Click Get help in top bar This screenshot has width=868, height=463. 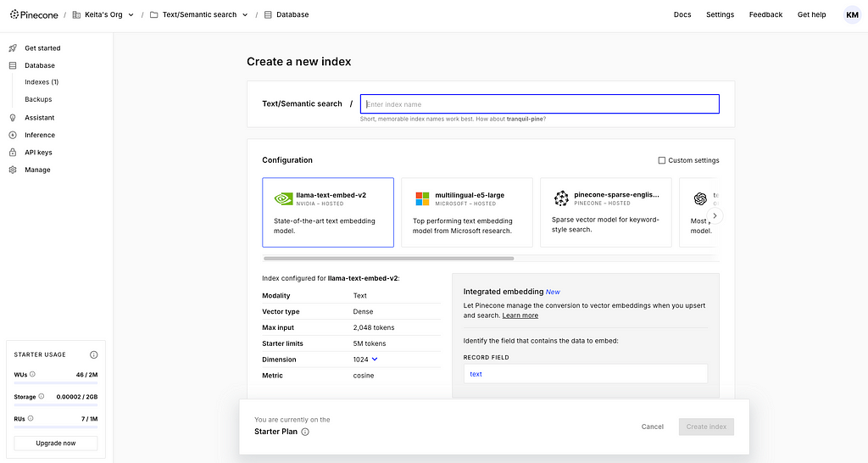(811, 15)
